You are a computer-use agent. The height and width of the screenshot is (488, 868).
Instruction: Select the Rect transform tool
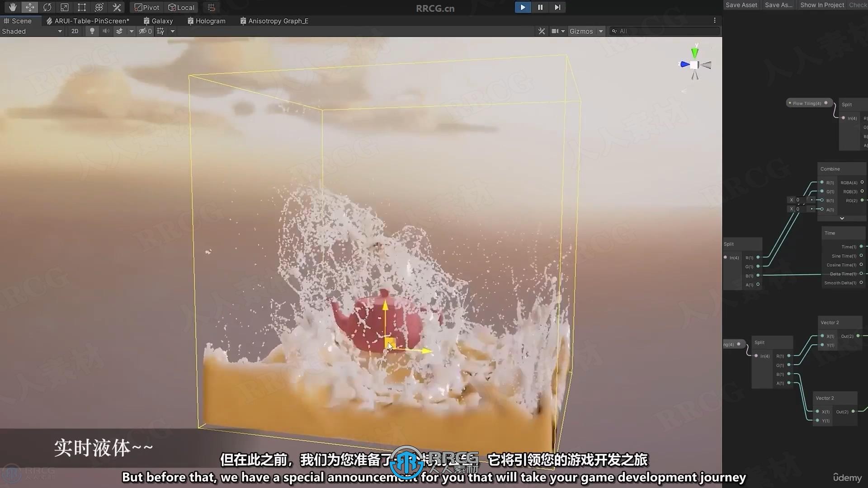coord(81,7)
